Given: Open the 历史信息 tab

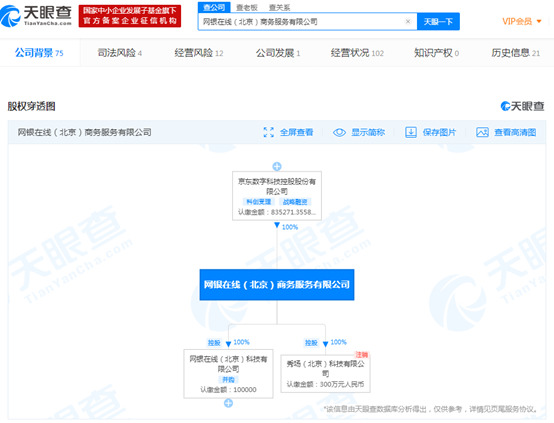Looking at the screenshot, I should tap(515, 53).
